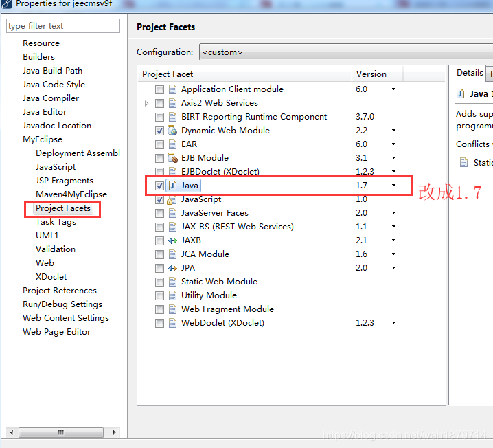
Task: Click the tree scrollbar right arrow
Action: tap(114, 432)
